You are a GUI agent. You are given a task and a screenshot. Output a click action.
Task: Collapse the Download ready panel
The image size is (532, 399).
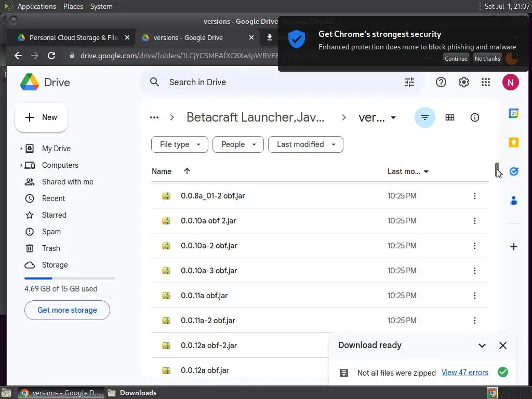pos(482,345)
